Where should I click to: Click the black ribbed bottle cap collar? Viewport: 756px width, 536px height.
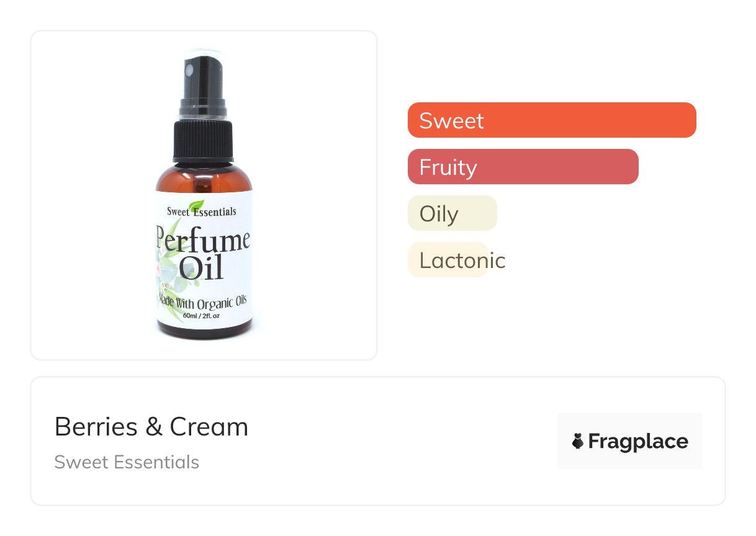click(x=204, y=141)
